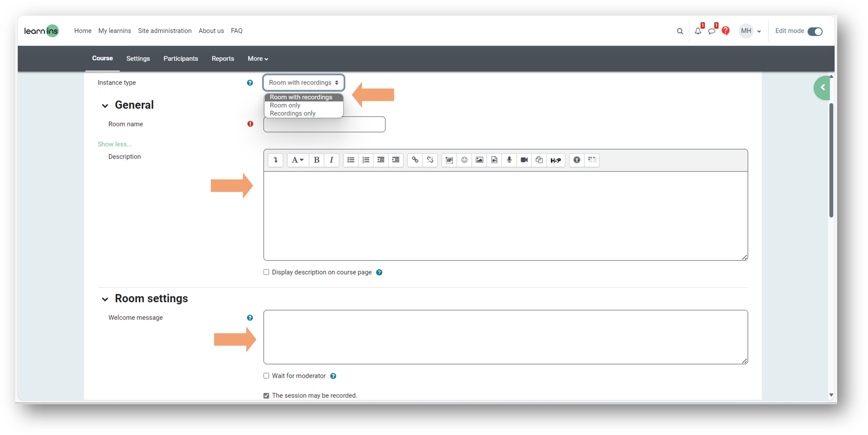Click the Instance type help icon
Image resolution: width=868 pixels, height=435 pixels.
pos(250,83)
